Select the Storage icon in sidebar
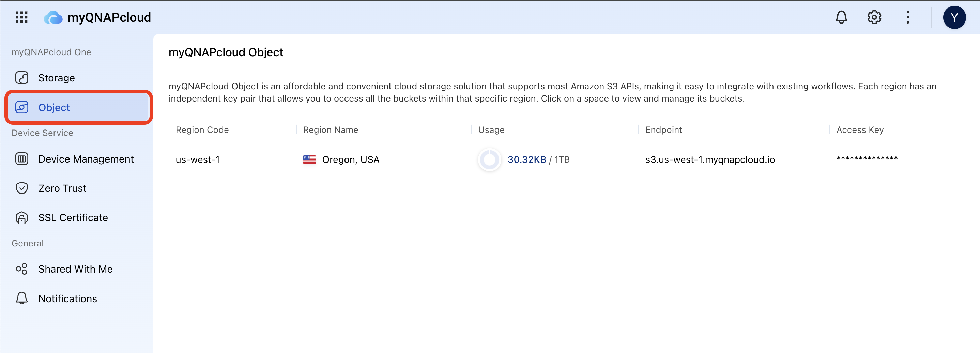 [22, 78]
